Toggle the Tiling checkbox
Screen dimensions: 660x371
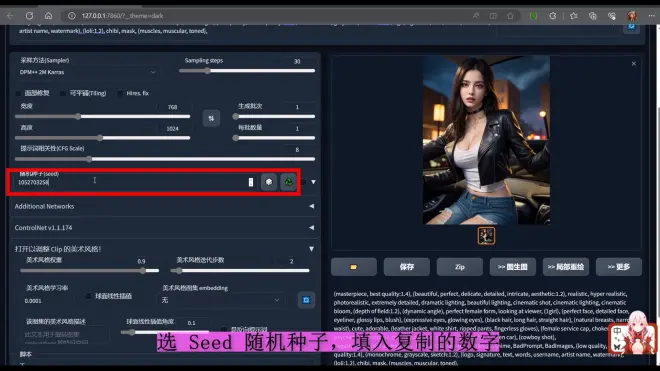pyautogui.click(x=63, y=93)
